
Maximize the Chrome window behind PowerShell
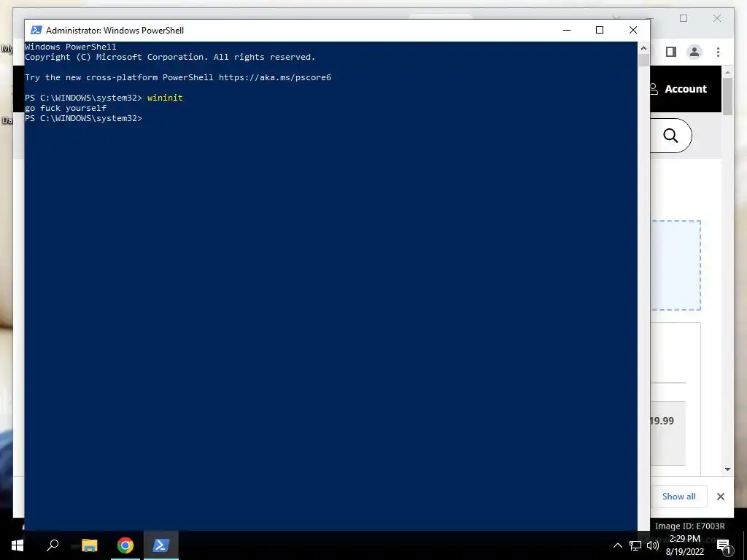point(684,18)
